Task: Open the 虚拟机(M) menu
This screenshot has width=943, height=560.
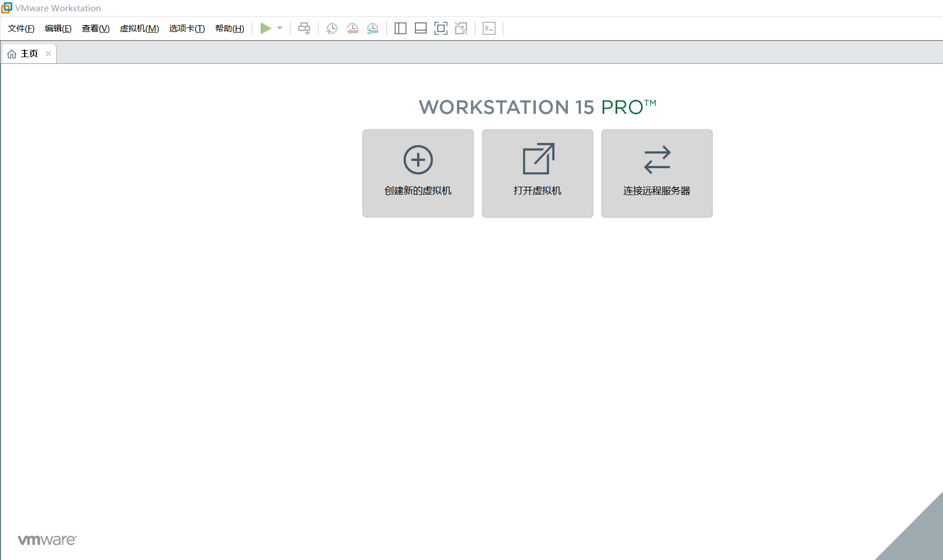Action: [x=140, y=29]
